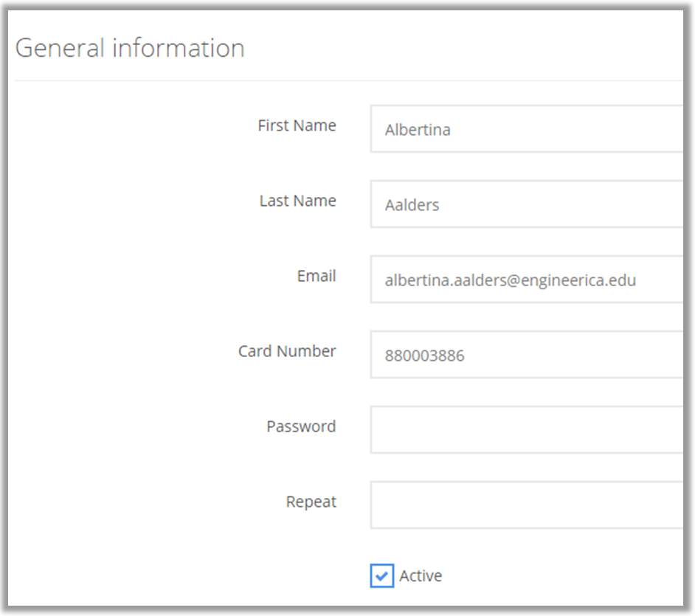
Task: Select the empty Password field
Action: click(527, 430)
